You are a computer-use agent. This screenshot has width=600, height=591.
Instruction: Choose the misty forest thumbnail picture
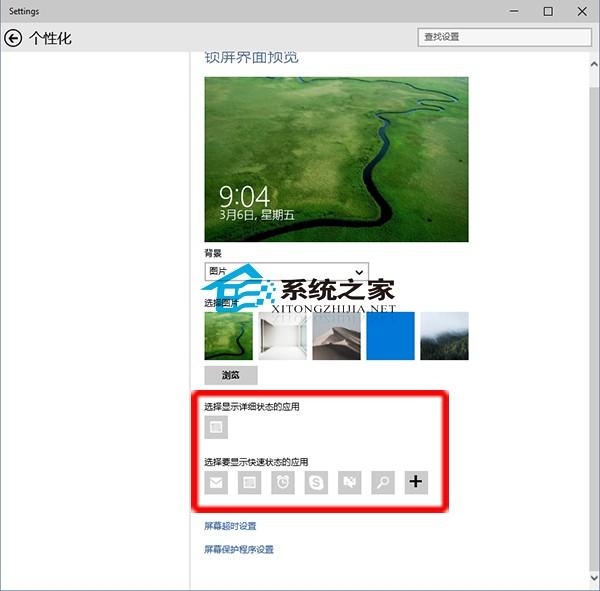tap(444, 336)
